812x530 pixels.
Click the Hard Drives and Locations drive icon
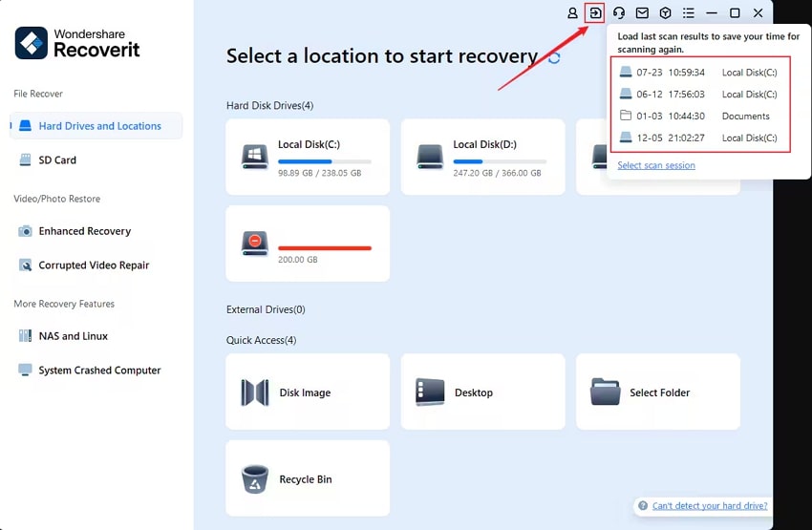[x=25, y=126]
